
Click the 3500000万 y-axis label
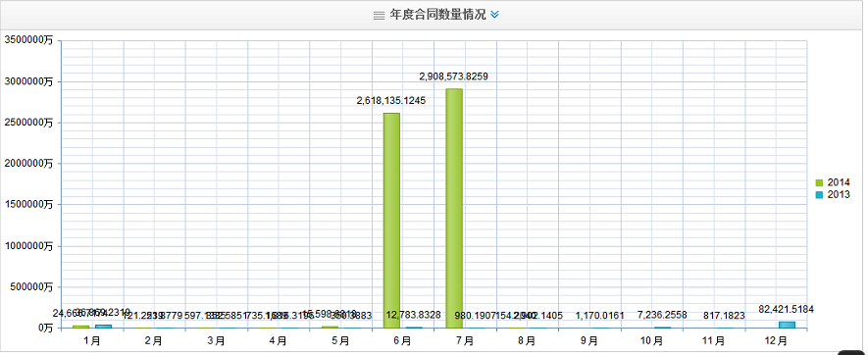pos(28,40)
